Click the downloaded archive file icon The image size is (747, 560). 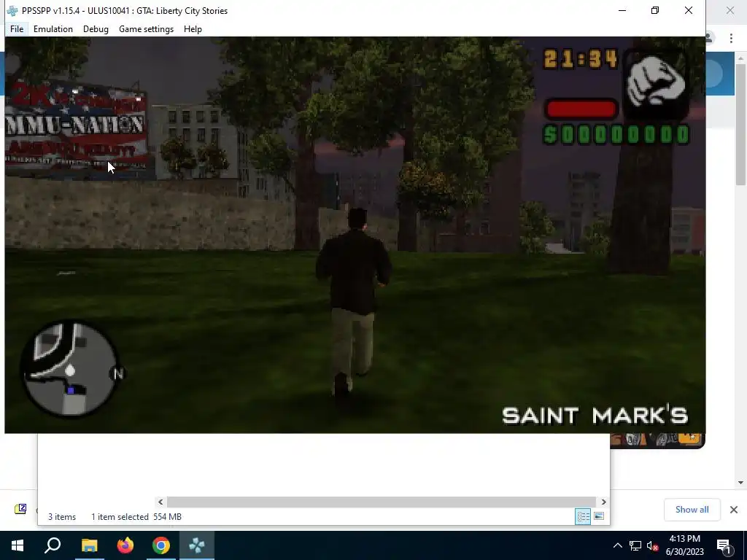tap(20, 509)
